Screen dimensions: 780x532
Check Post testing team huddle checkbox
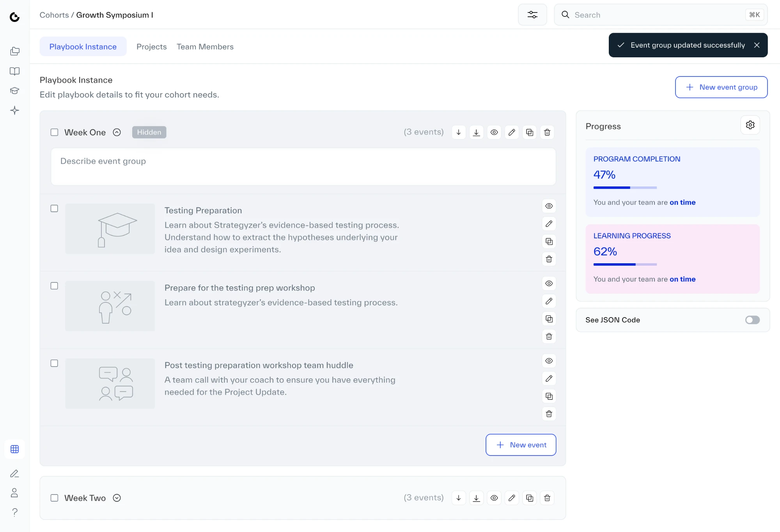(x=54, y=363)
